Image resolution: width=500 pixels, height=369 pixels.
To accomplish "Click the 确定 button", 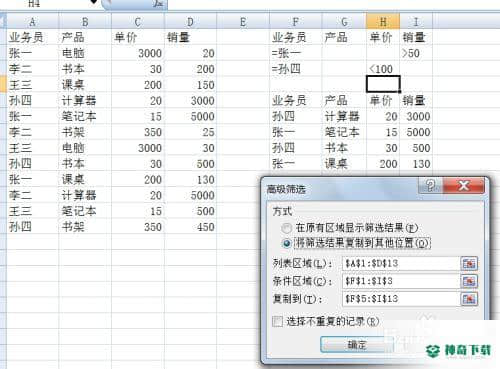I will [x=357, y=344].
